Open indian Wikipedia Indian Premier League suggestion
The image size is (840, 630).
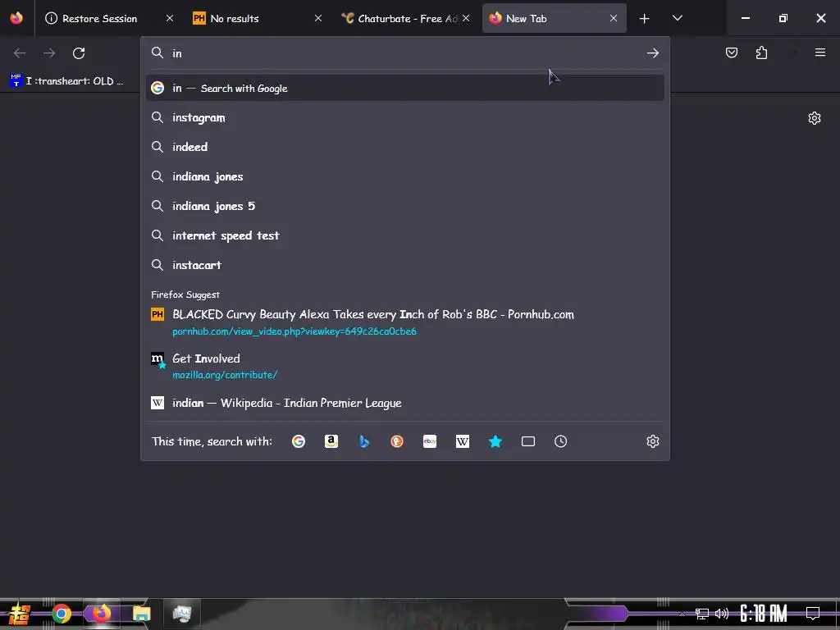pyautogui.click(x=405, y=403)
